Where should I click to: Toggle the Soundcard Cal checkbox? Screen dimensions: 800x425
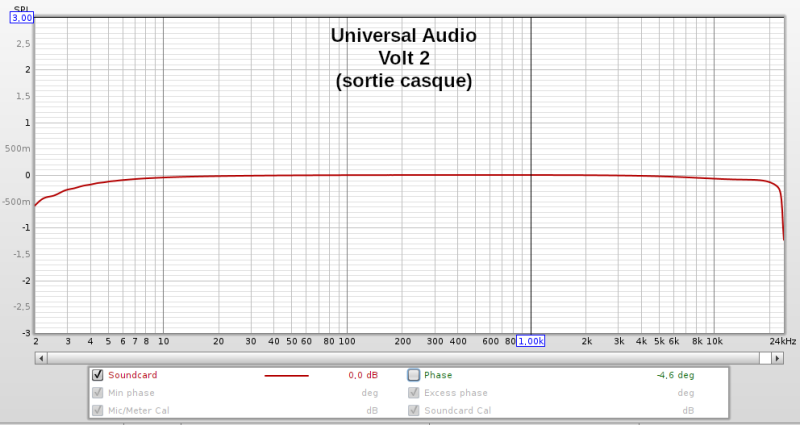click(x=414, y=410)
